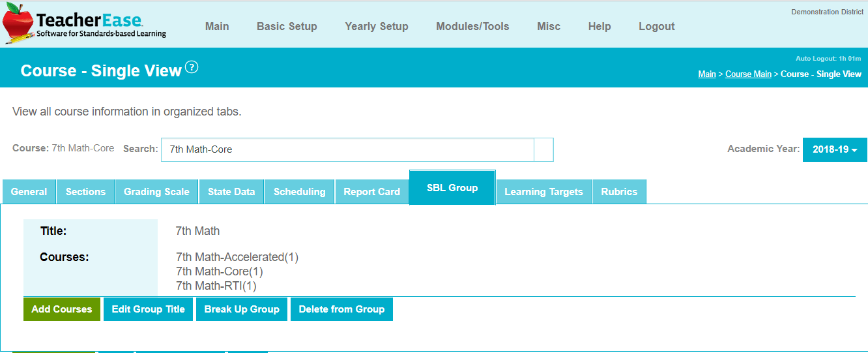
Task: Open the Yearly Setup menu
Action: (377, 27)
